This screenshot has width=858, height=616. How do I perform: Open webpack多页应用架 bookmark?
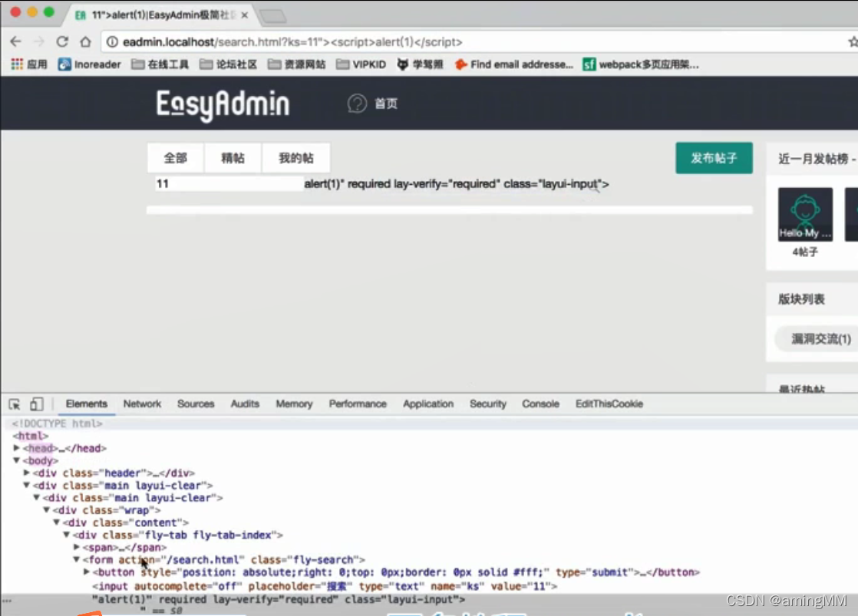[x=641, y=64]
